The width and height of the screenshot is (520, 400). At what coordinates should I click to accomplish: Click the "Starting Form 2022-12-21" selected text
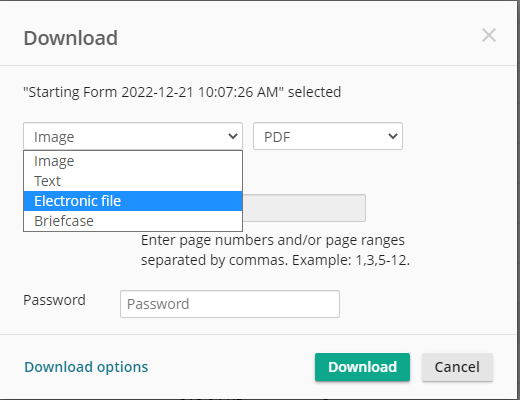pyautogui.click(x=182, y=92)
